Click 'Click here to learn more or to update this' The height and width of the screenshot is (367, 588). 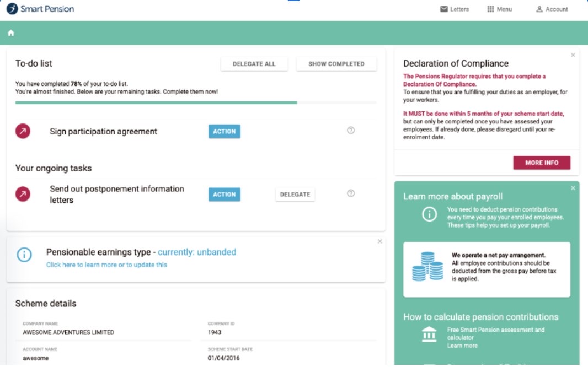pos(106,265)
